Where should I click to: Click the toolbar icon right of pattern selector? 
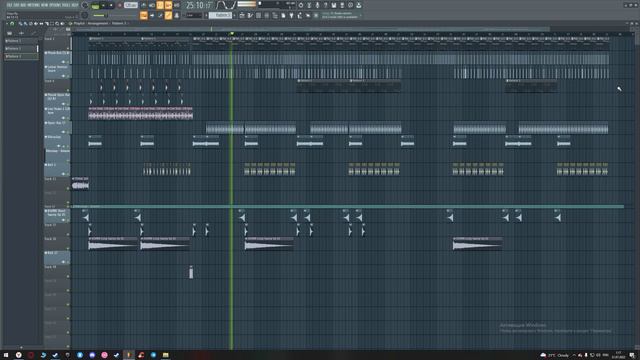point(242,15)
